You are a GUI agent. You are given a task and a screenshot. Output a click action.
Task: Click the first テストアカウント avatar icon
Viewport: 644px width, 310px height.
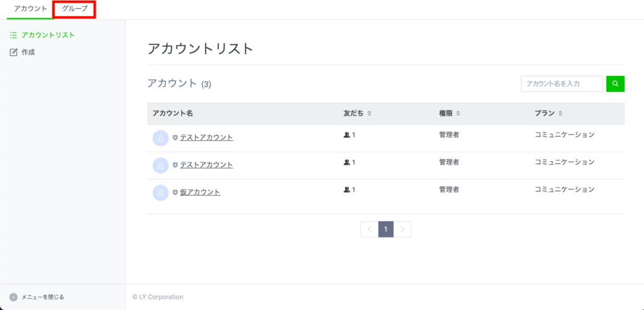[x=160, y=138]
